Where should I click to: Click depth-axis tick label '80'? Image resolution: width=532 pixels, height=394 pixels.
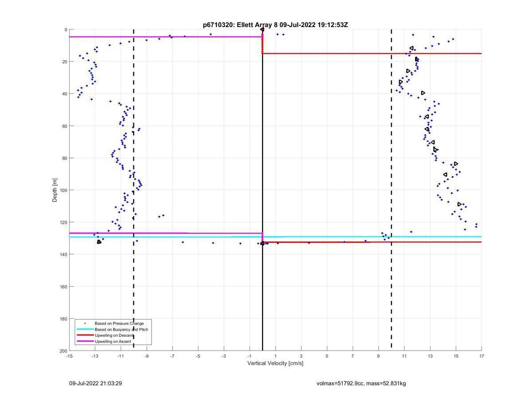(64, 158)
